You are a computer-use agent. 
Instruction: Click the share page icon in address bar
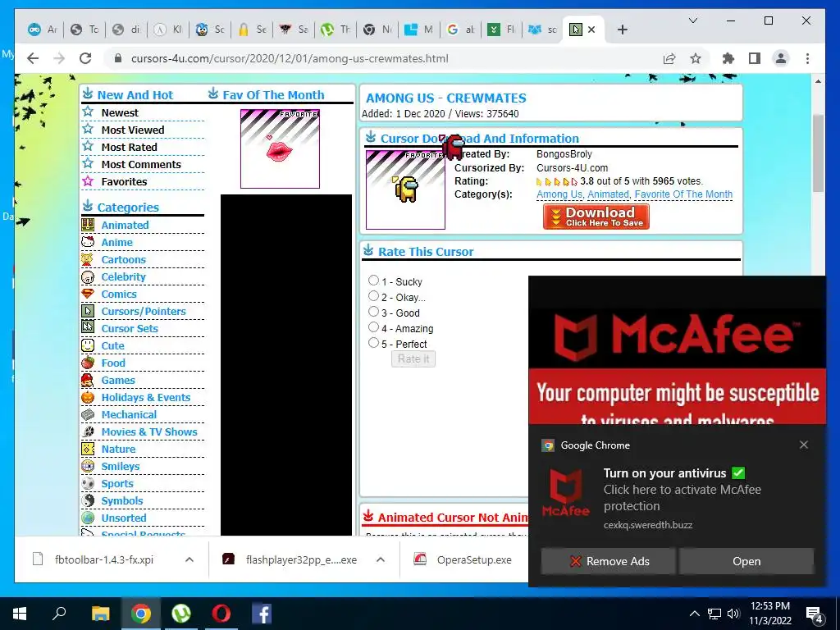(x=669, y=58)
